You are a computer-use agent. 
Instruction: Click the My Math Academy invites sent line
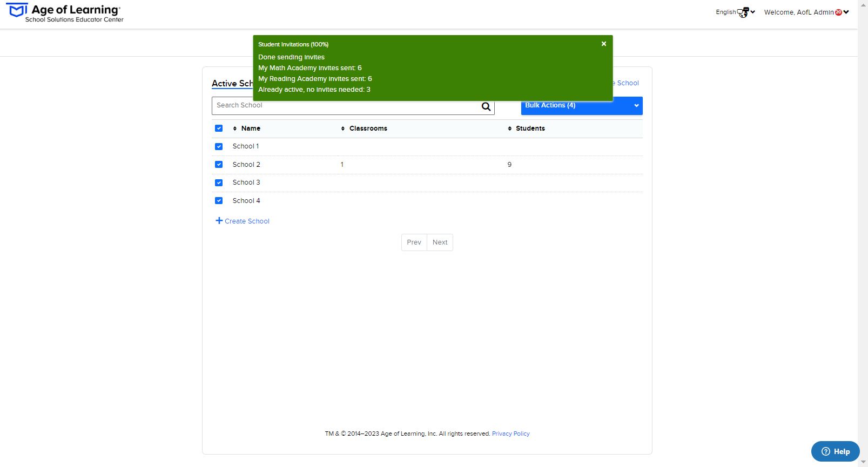[x=310, y=68]
